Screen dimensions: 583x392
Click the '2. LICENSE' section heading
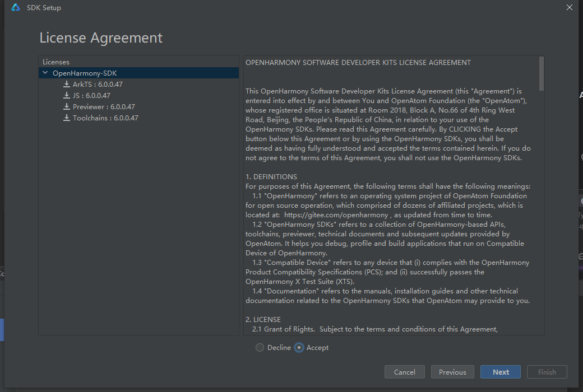click(x=263, y=320)
